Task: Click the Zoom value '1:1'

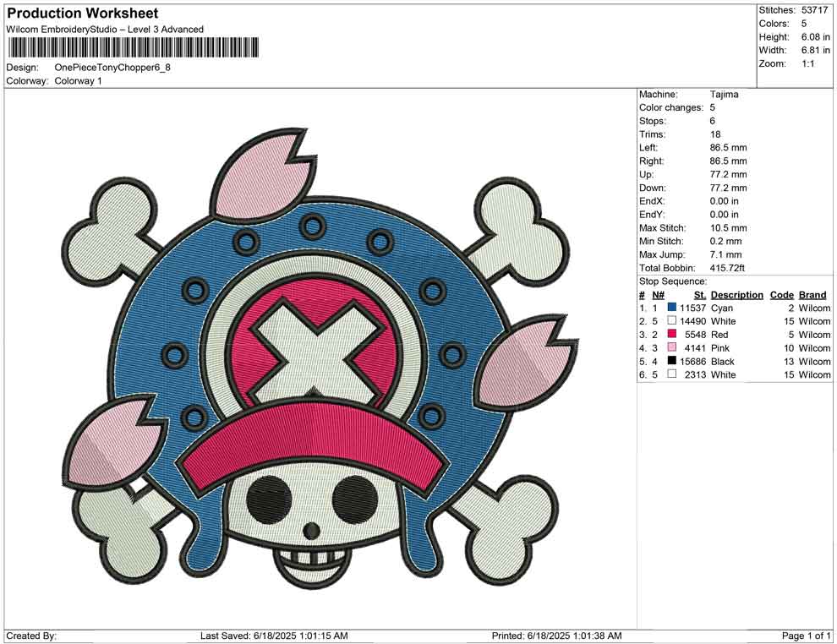Action: tap(807, 63)
